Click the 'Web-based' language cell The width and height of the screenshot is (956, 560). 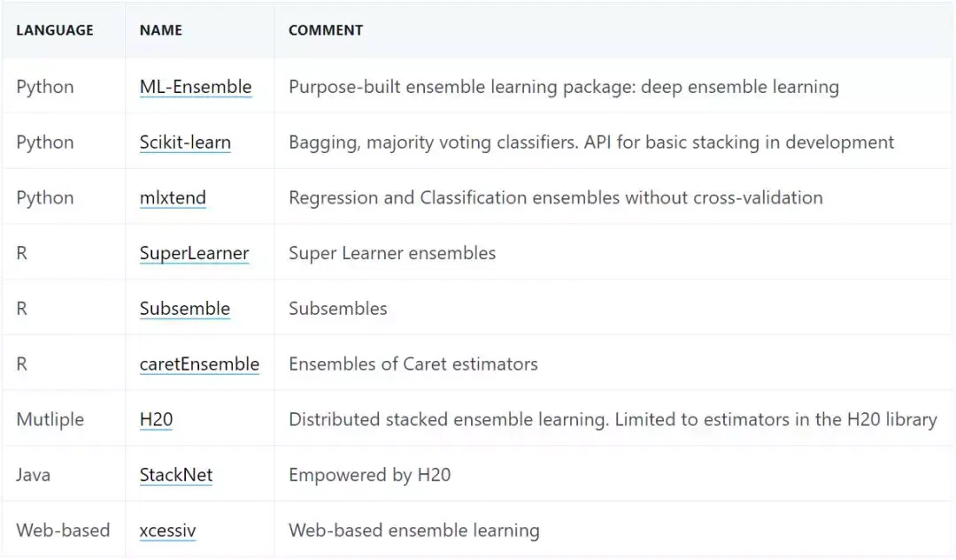(x=63, y=531)
